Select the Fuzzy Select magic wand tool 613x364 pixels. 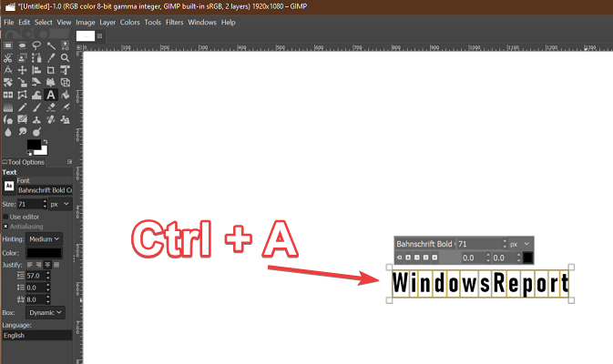pyautogui.click(x=51, y=45)
